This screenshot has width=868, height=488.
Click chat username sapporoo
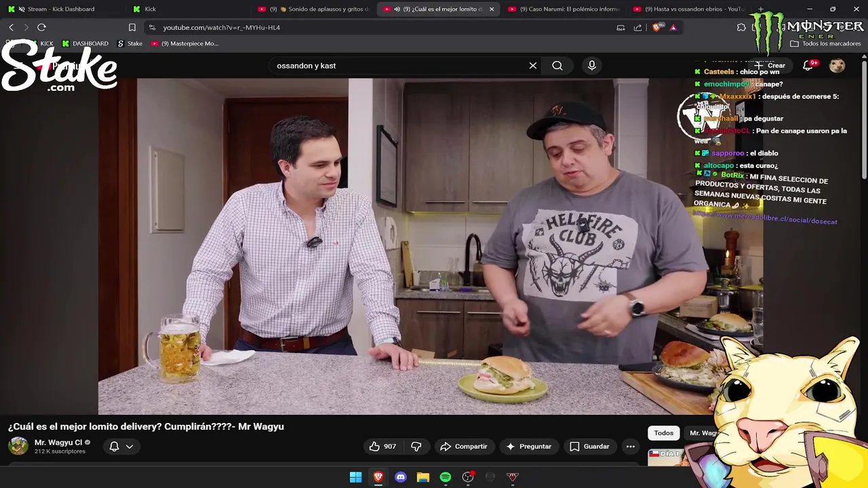pyautogui.click(x=728, y=153)
